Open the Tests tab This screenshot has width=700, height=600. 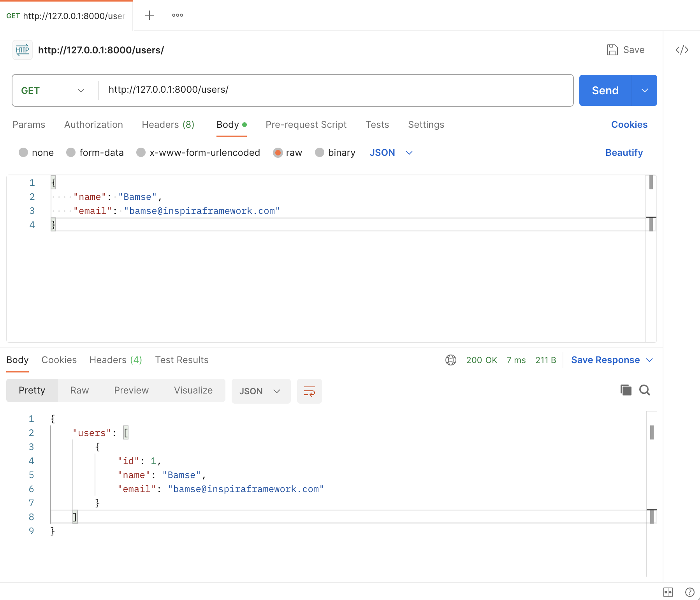377,125
